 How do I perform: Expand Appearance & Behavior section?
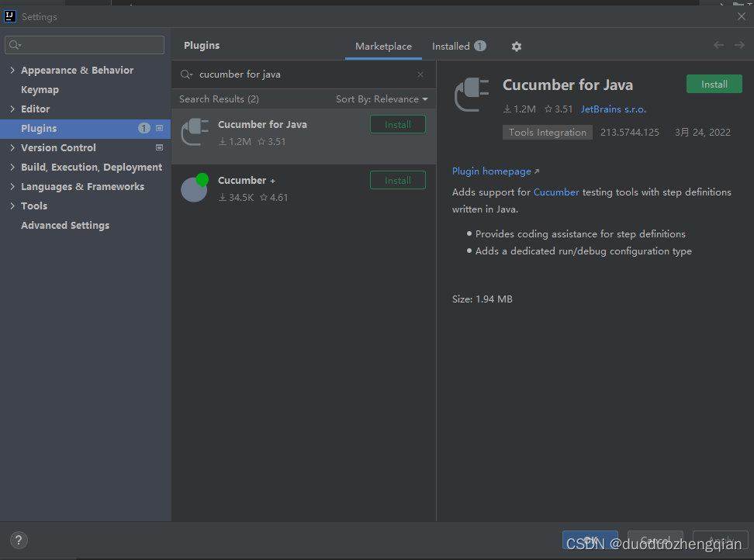tap(12, 70)
